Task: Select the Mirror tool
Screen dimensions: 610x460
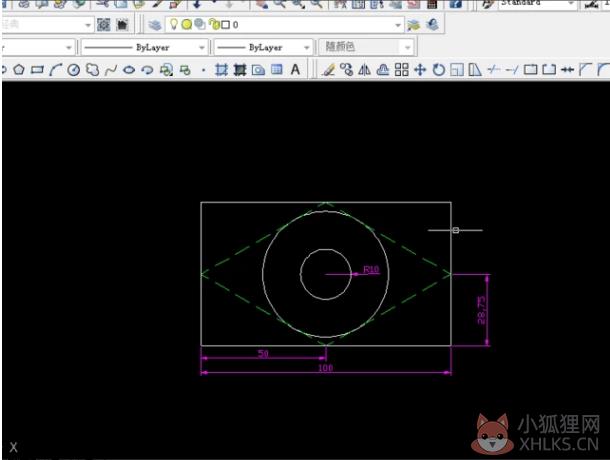Action: (365, 70)
